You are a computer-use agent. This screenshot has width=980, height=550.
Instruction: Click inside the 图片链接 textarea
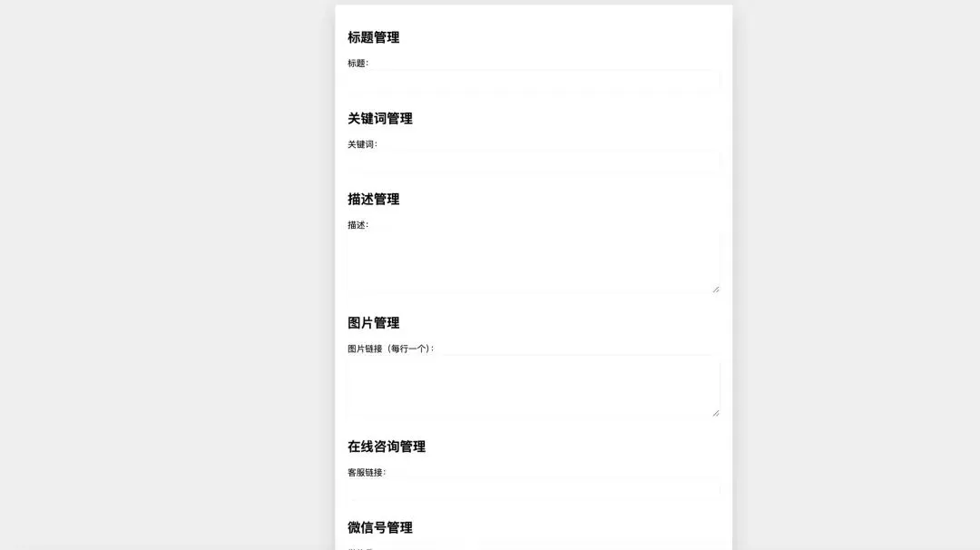coord(534,387)
